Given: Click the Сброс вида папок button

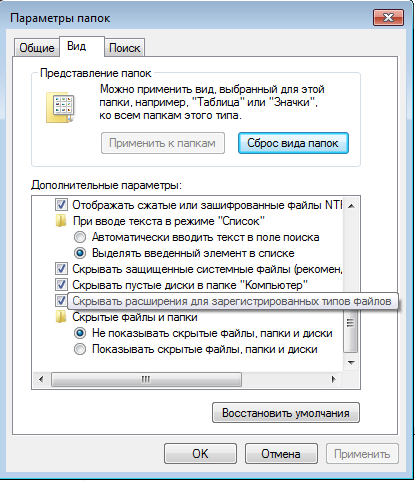Looking at the screenshot, I should [x=293, y=143].
